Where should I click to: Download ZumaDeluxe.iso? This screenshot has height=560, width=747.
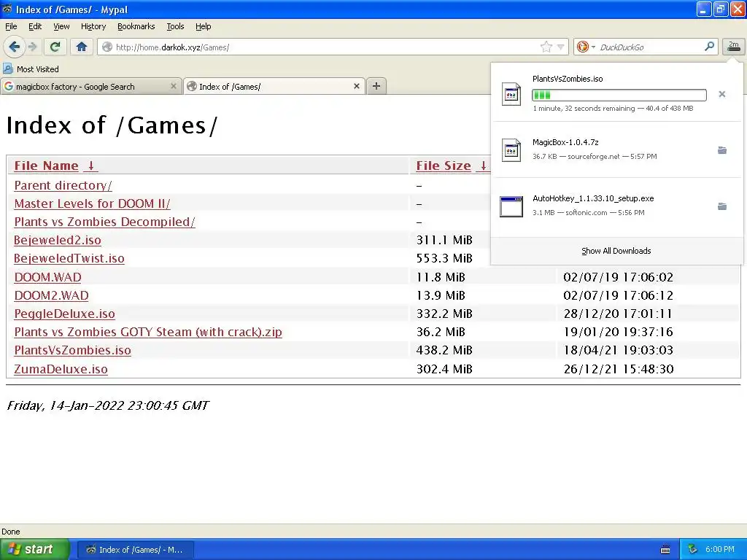pos(61,369)
